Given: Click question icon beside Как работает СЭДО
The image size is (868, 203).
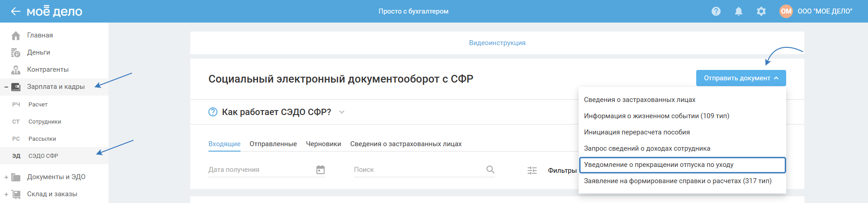Looking at the screenshot, I should [x=213, y=112].
